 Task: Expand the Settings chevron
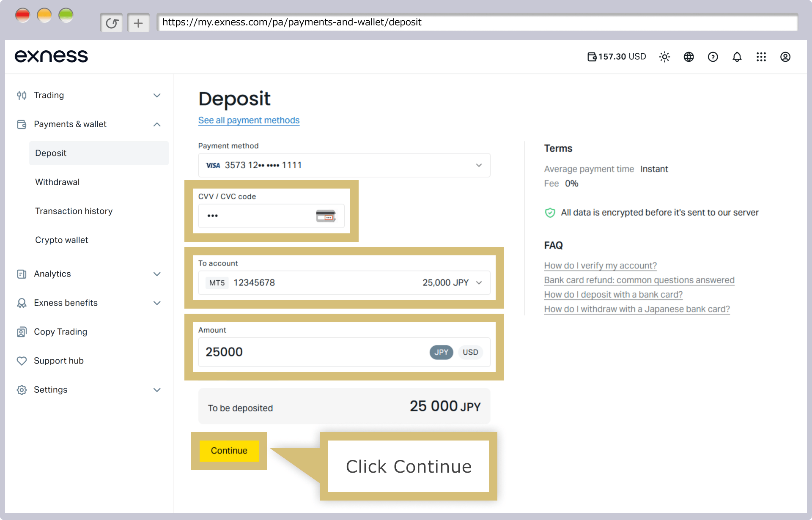coord(157,390)
